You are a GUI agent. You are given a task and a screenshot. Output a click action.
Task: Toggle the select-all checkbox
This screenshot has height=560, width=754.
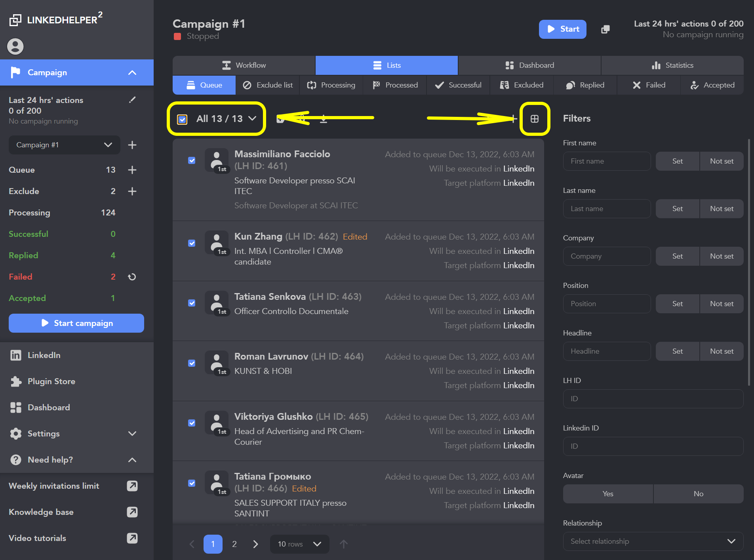point(182,119)
